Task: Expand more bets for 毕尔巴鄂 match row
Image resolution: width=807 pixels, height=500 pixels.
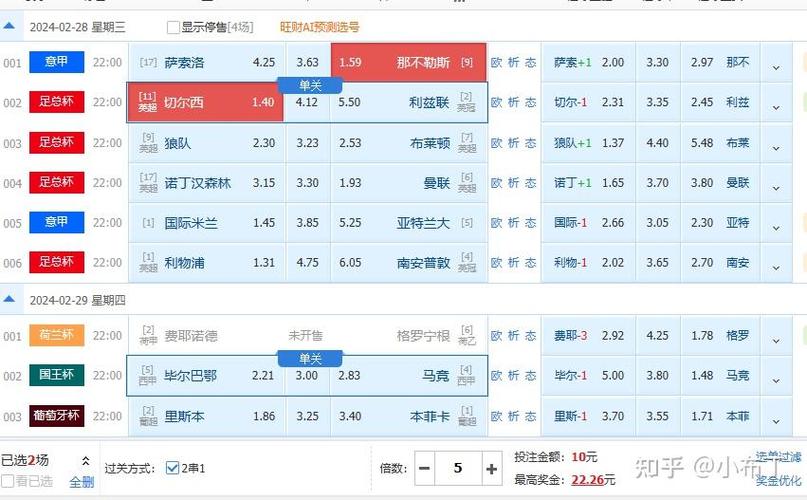Action: click(x=776, y=376)
